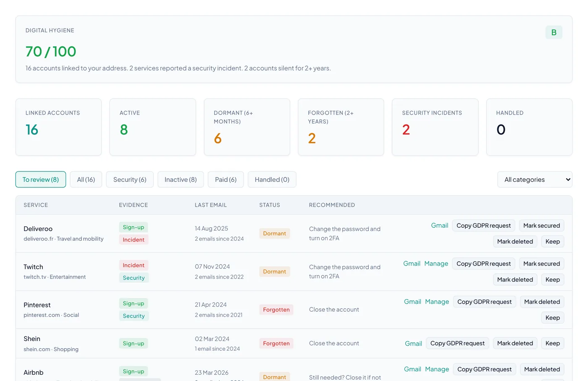
Task: Click the B grade badge
Action: pyautogui.click(x=554, y=32)
